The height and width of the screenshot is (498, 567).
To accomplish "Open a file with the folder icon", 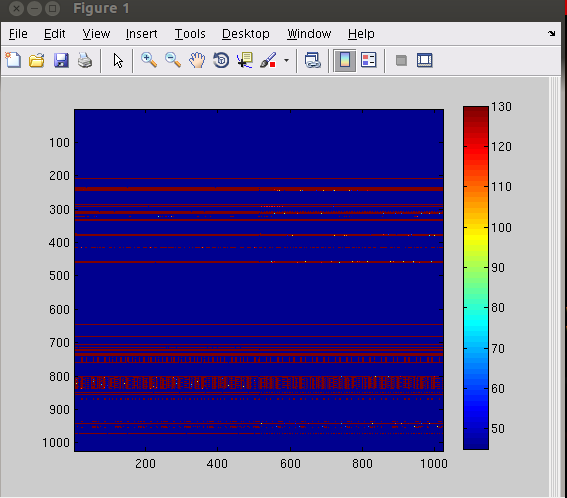I will point(37,60).
